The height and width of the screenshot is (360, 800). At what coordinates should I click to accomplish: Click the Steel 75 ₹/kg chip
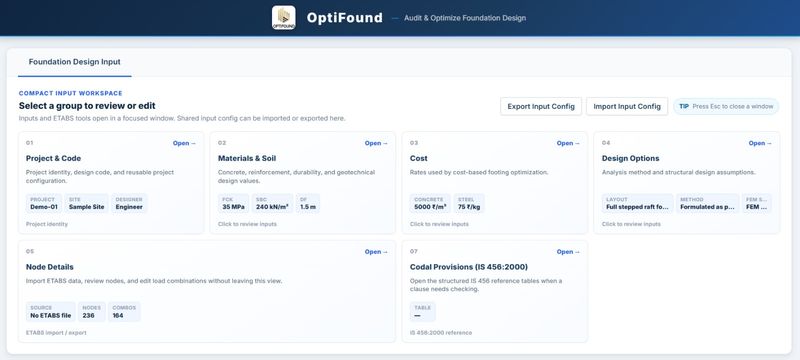469,203
